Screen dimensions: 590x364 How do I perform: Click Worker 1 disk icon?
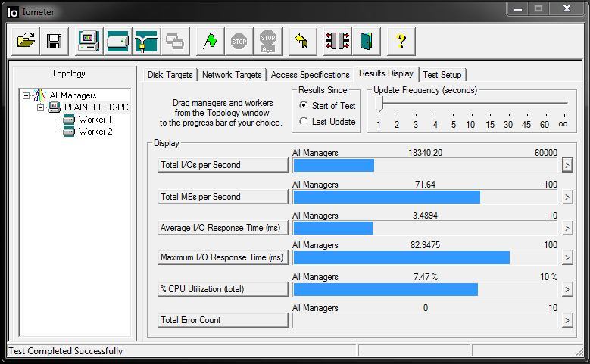[69, 120]
